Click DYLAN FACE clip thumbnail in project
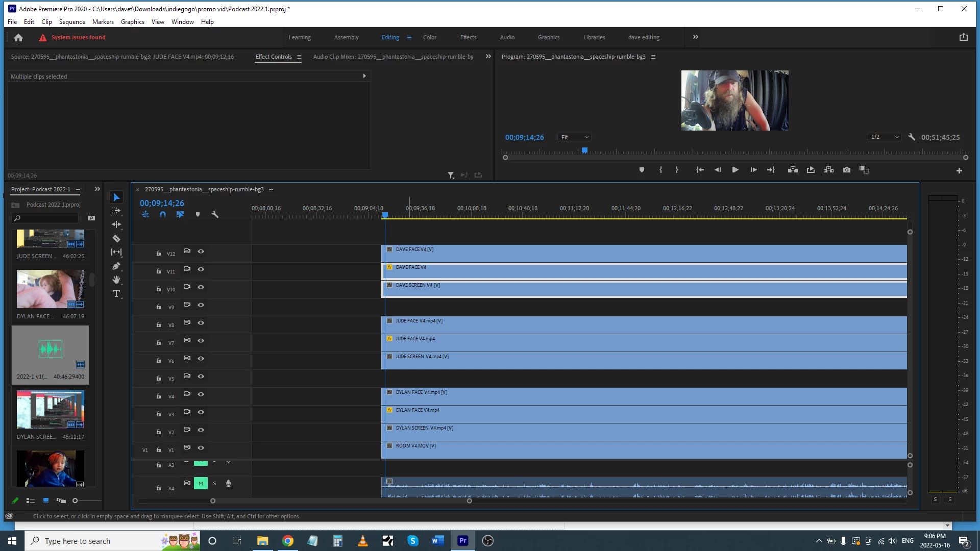The width and height of the screenshot is (980, 551). click(50, 289)
